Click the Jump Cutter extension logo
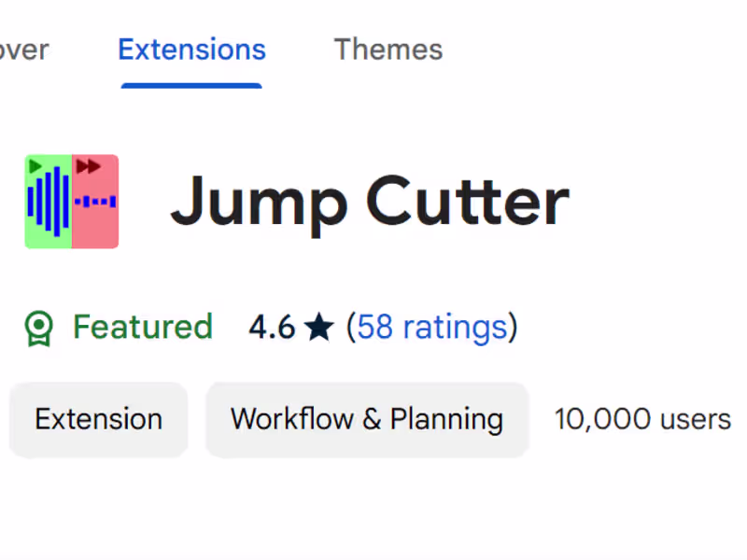Screen dimensions: 747x560 click(72, 202)
